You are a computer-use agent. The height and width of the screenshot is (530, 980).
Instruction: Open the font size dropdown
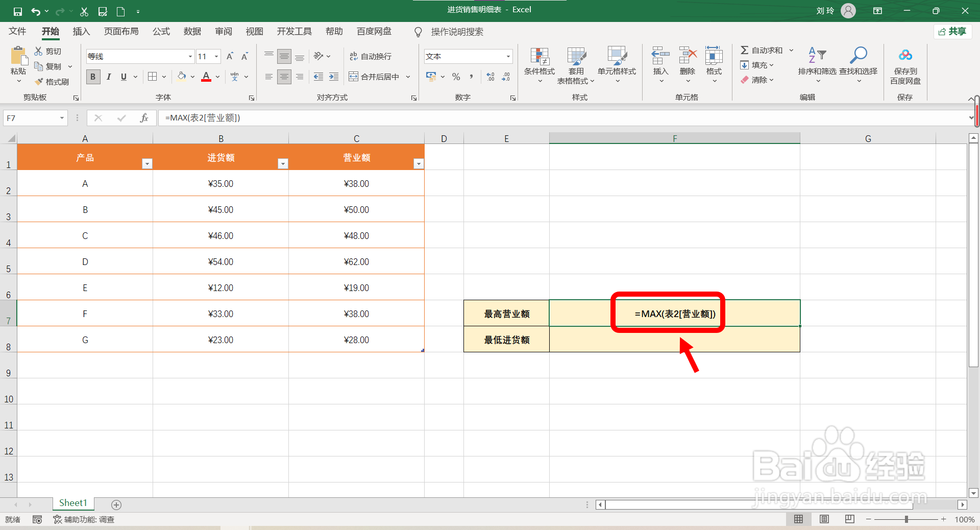coord(216,57)
